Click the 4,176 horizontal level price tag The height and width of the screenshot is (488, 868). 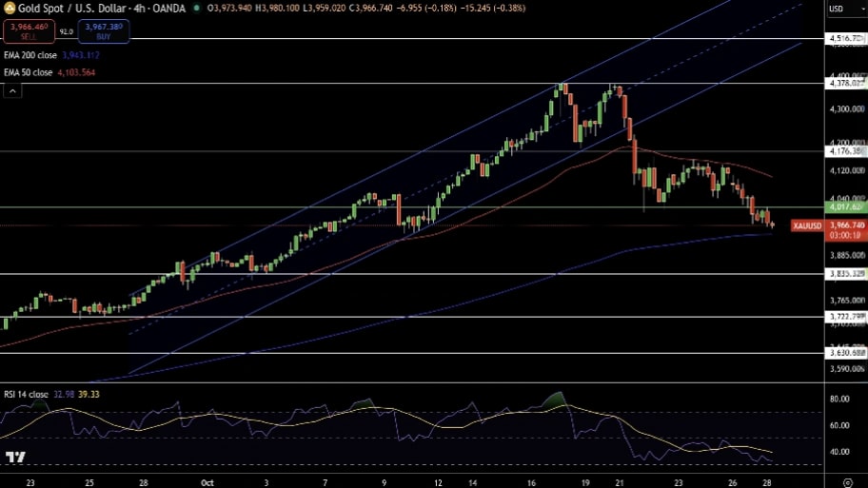tap(846, 151)
